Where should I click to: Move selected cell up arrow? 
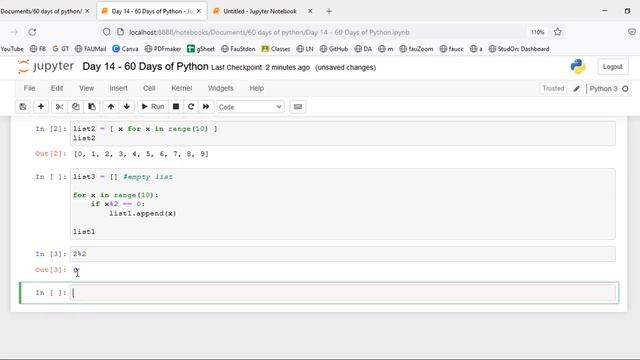click(x=111, y=107)
